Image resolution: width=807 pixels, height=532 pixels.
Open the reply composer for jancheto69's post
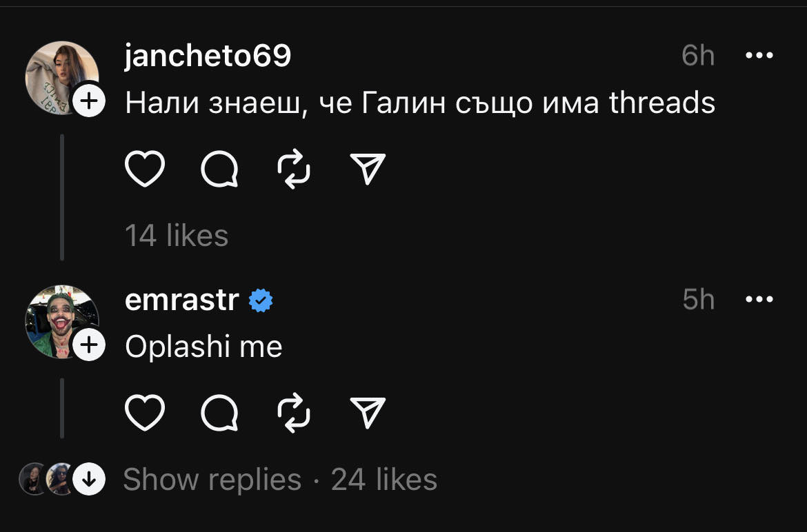click(219, 167)
